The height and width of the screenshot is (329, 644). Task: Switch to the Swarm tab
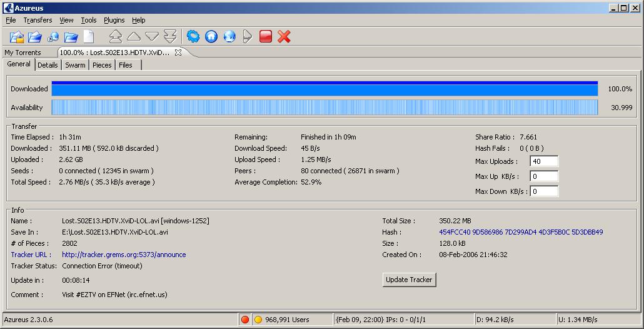point(75,65)
